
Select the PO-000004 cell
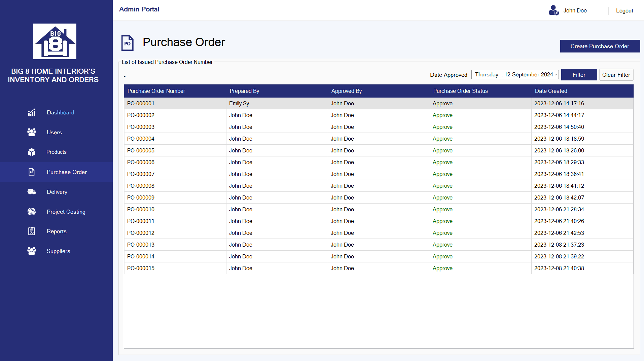coord(175,139)
